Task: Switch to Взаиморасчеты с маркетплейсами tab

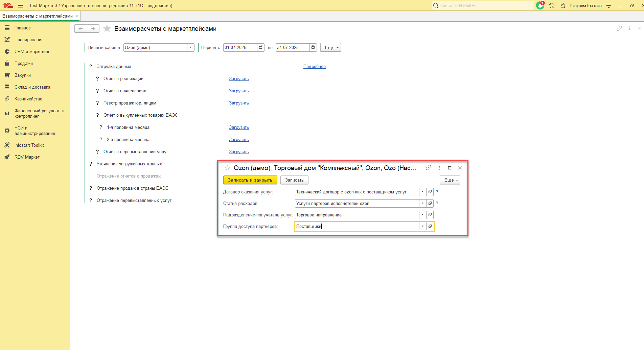Action: pos(37,16)
